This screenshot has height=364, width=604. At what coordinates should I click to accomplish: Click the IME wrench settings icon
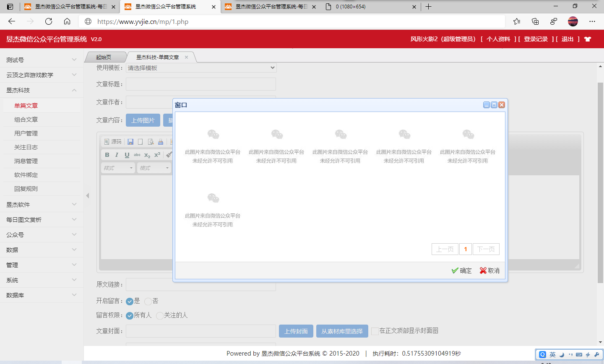pyautogui.click(x=597, y=354)
